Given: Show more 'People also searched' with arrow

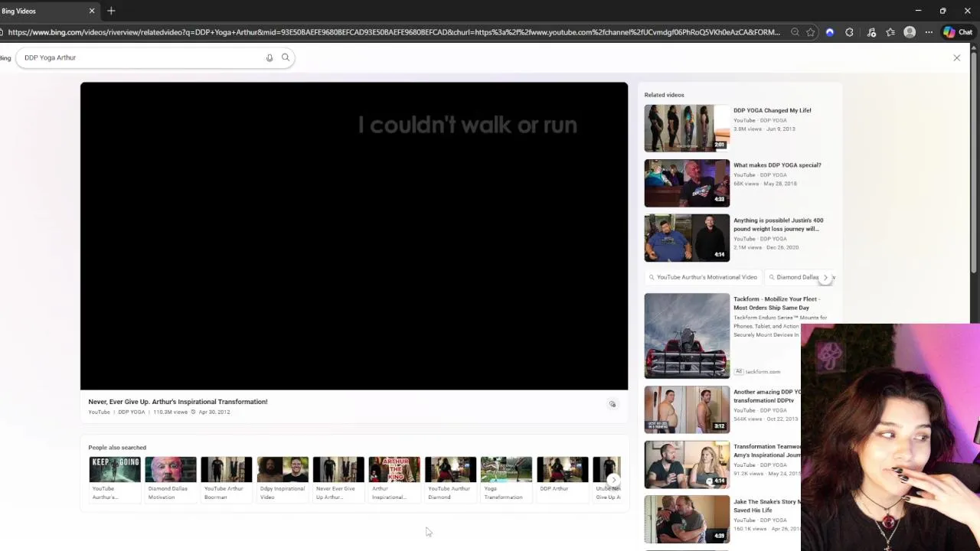Looking at the screenshot, I should [613, 480].
